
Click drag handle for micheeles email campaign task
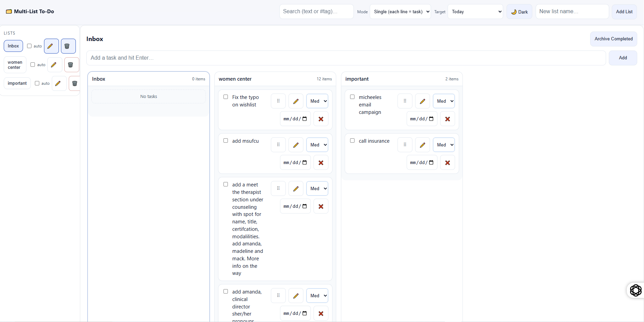pyautogui.click(x=405, y=101)
